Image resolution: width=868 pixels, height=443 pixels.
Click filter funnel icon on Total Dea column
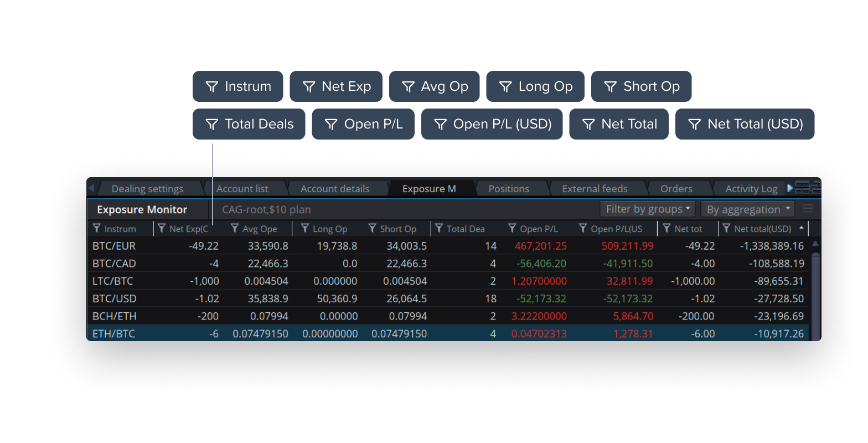(439, 229)
